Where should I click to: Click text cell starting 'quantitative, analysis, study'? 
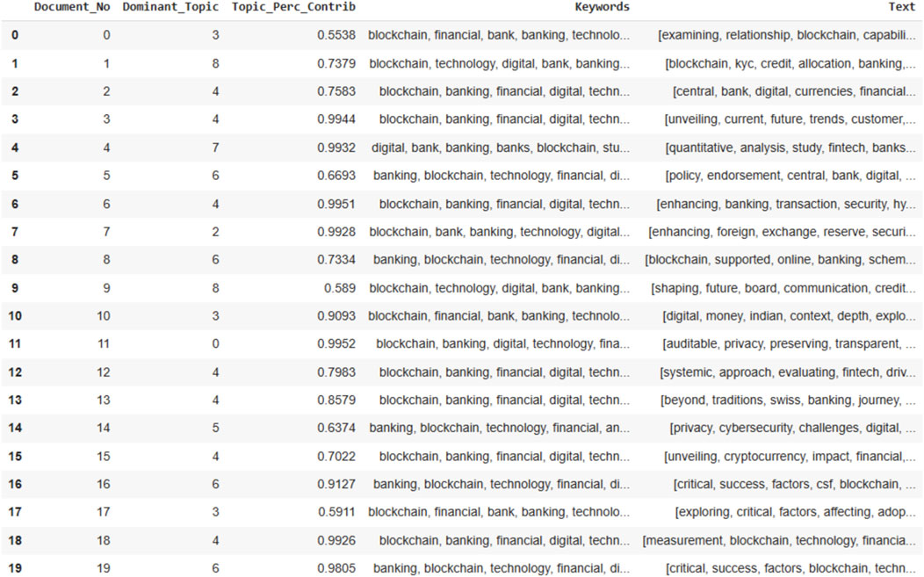tap(790, 148)
